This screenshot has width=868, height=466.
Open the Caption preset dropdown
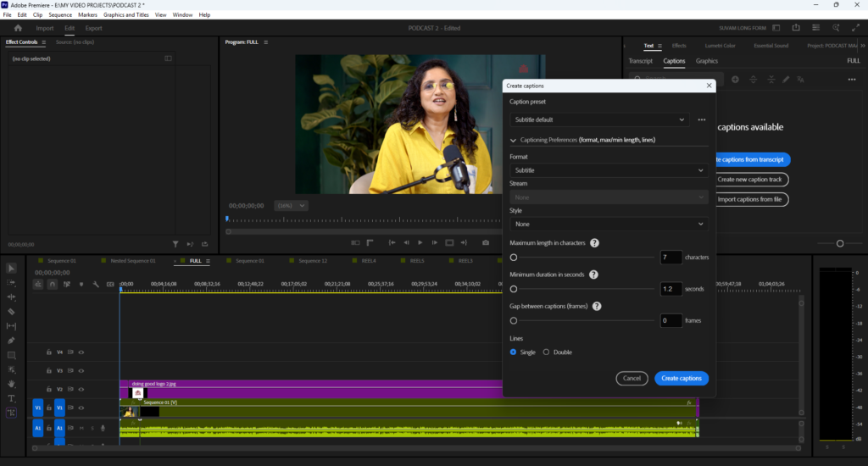click(599, 119)
